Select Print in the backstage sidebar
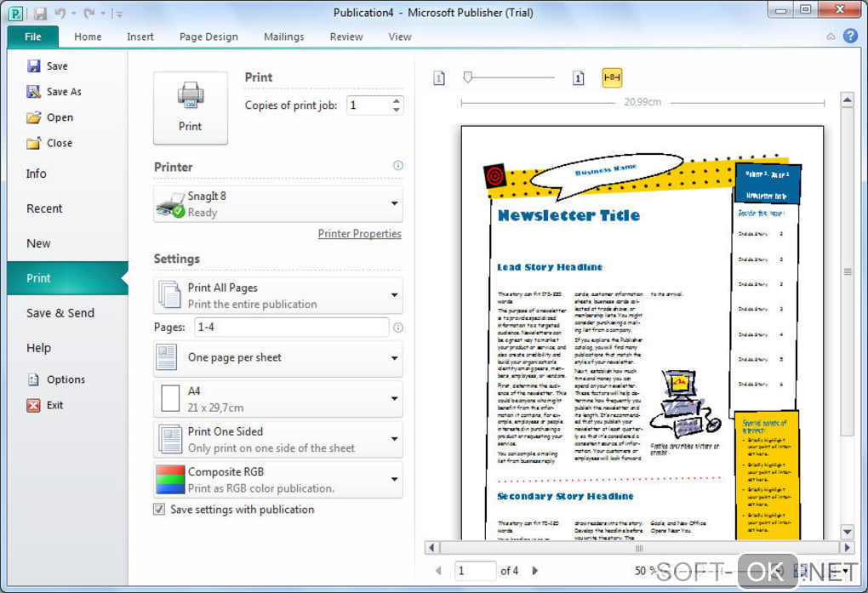This screenshot has width=868, height=593. (x=67, y=278)
